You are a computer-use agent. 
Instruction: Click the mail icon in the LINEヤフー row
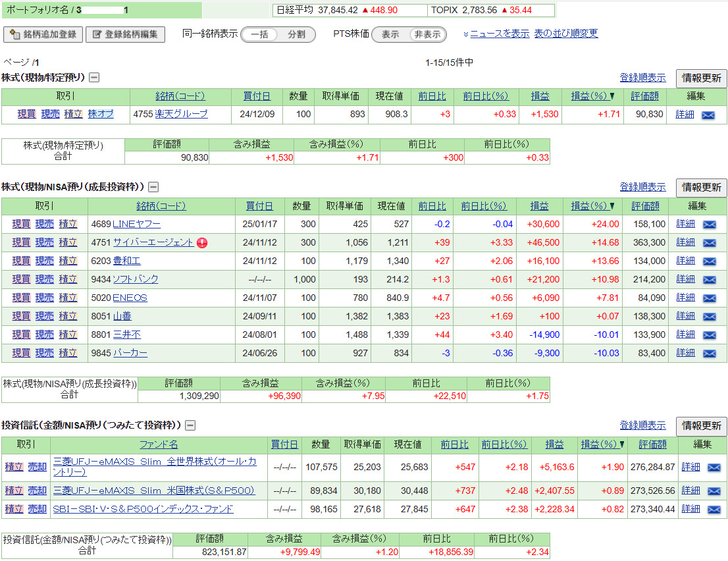click(709, 225)
